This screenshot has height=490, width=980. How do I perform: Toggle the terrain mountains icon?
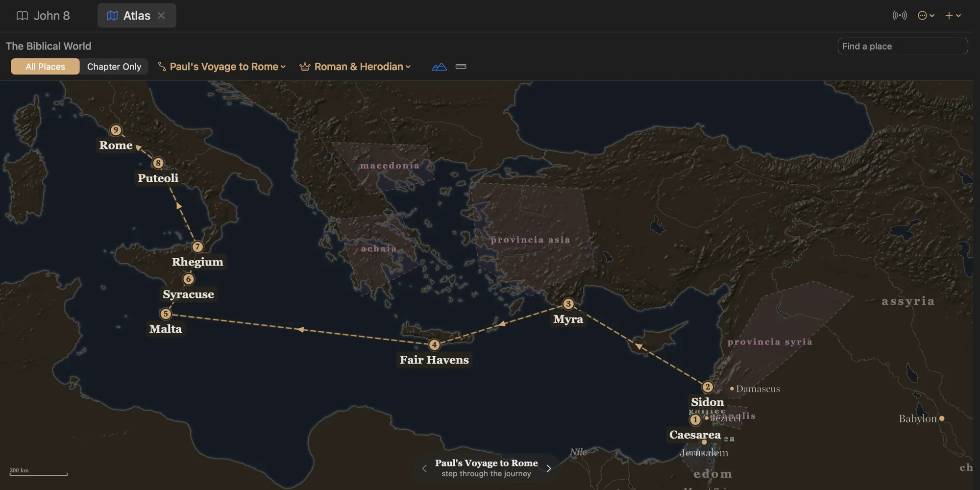439,67
